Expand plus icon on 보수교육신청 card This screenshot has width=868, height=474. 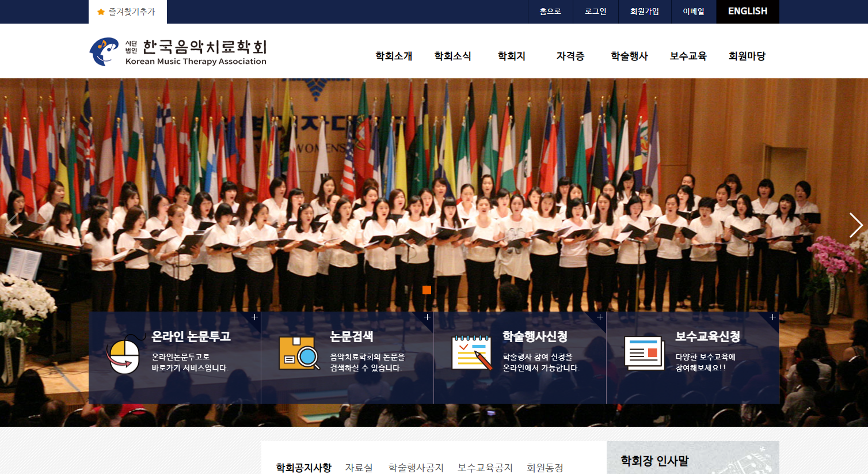tap(772, 317)
